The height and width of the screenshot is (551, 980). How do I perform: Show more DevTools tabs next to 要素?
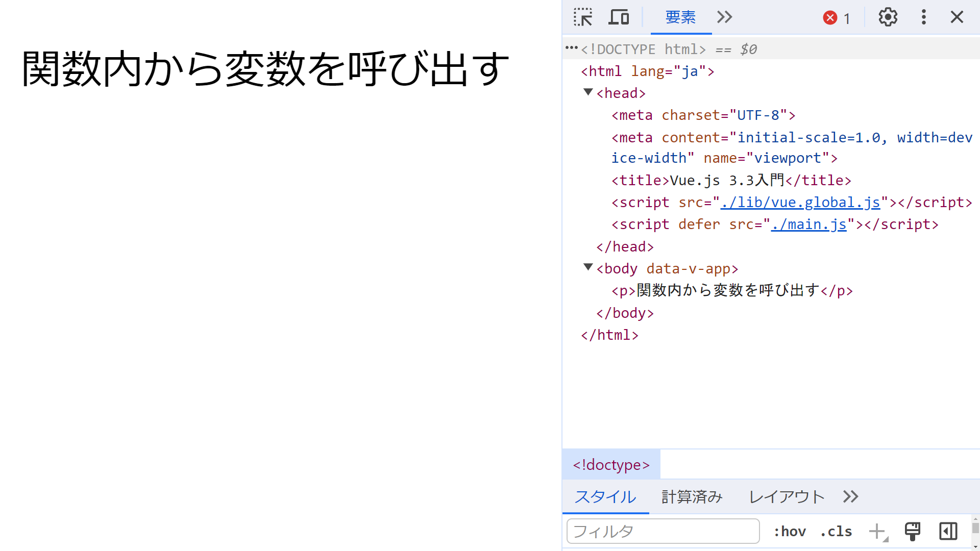tap(724, 17)
